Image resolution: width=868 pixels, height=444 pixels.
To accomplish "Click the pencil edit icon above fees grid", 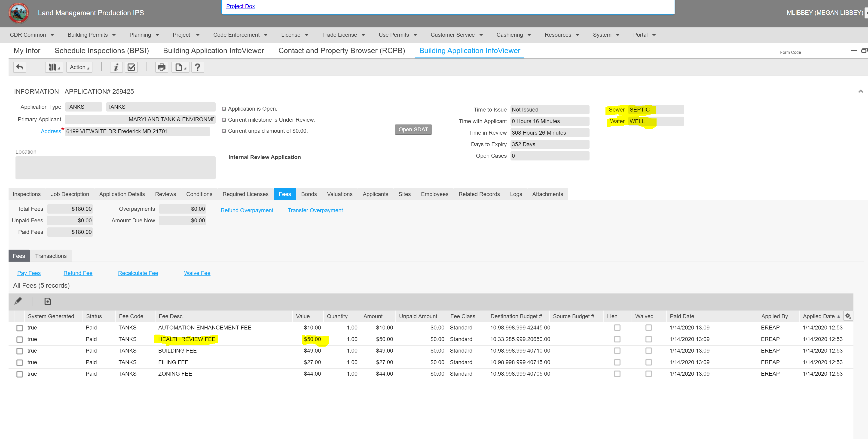I will tap(18, 301).
